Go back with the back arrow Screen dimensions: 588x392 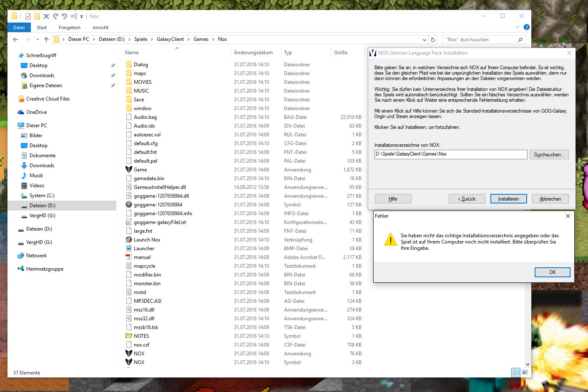click(15, 40)
